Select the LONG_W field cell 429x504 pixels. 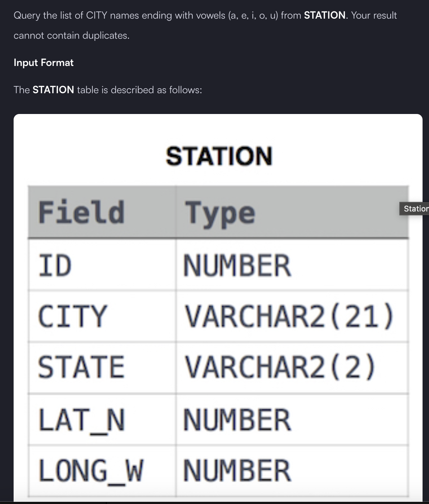tap(102, 471)
